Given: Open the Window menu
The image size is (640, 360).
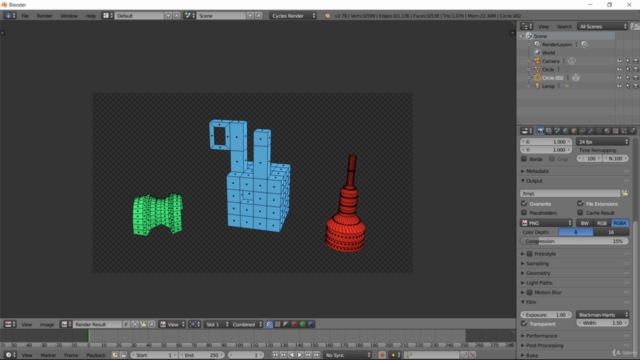Looking at the screenshot, I should click(x=69, y=16).
